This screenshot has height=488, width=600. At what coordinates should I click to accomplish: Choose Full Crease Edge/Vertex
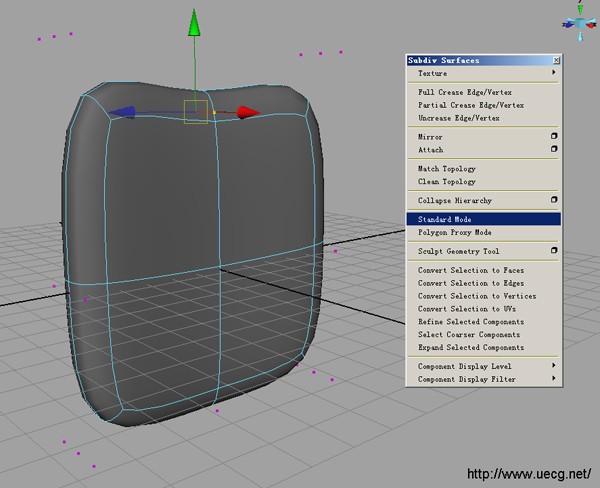pos(484,92)
